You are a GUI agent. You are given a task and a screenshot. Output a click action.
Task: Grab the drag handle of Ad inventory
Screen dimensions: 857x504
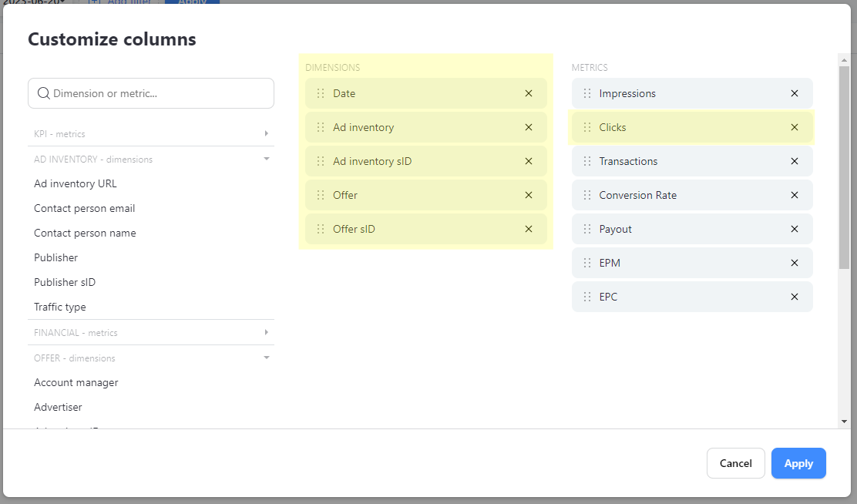[x=321, y=127]
